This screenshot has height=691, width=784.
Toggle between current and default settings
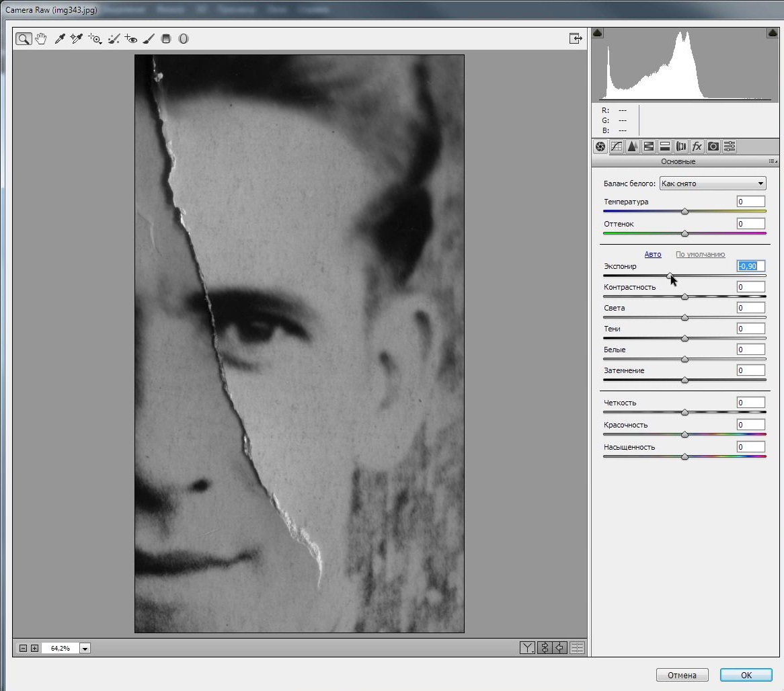click(x=577, y=648)
